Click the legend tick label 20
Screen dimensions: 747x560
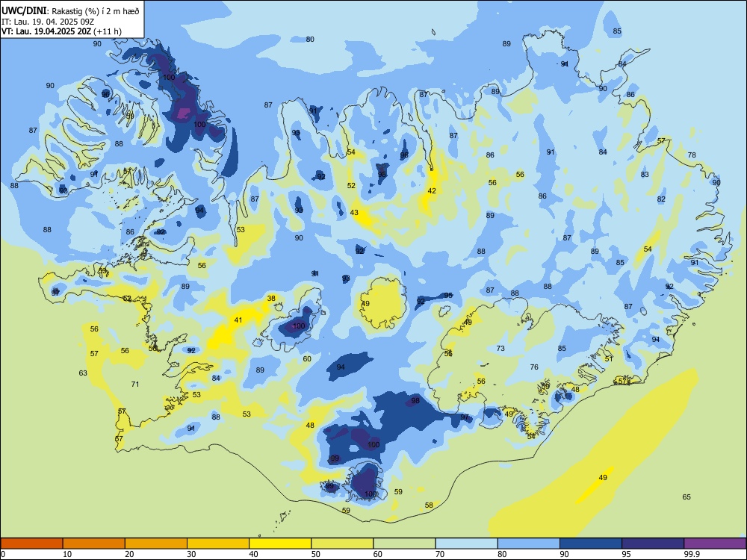pos(129,554)
